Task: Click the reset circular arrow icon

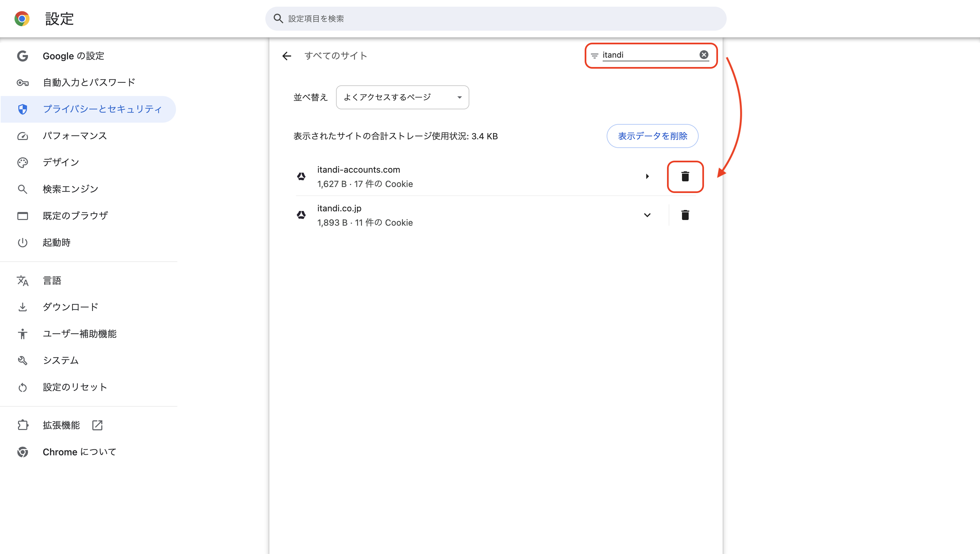Action: click(22, 387)
